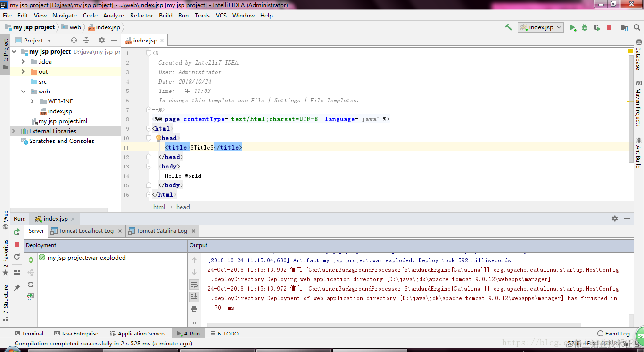Expand the WEB-INF folder
The width and height of the screenshot is (644, 352).
click(x=32, y=101)
